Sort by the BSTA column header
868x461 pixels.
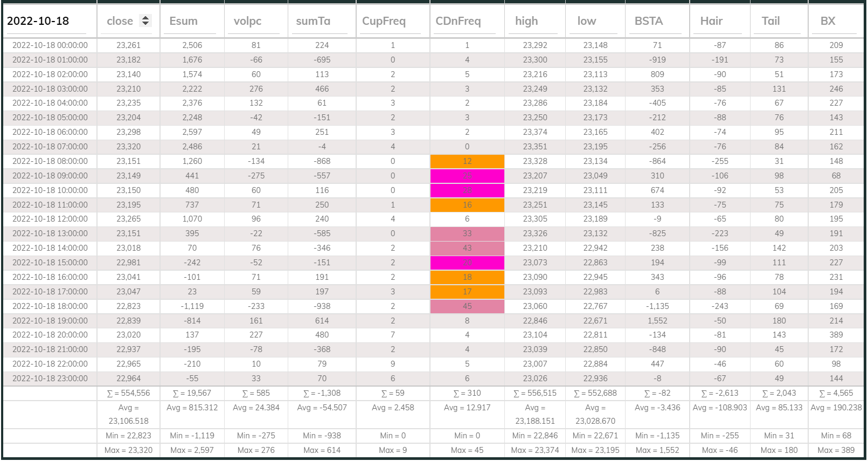coord(648,21)
